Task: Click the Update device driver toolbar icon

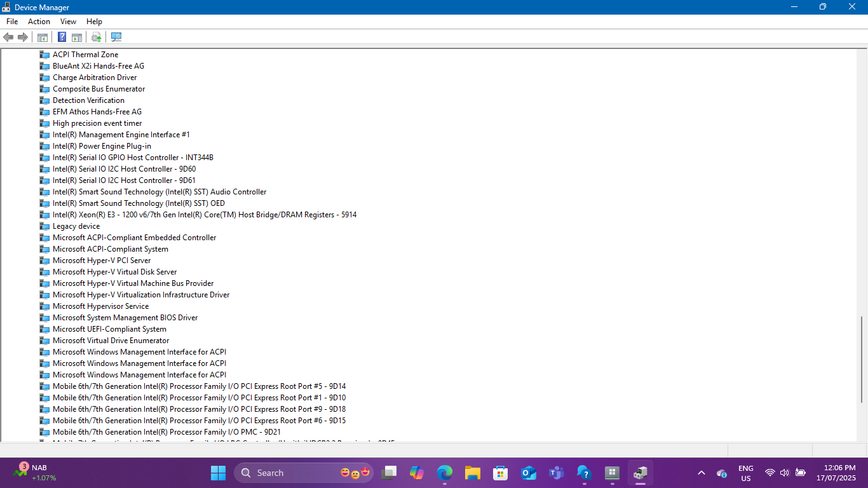Action: click(x=97, y=37)
